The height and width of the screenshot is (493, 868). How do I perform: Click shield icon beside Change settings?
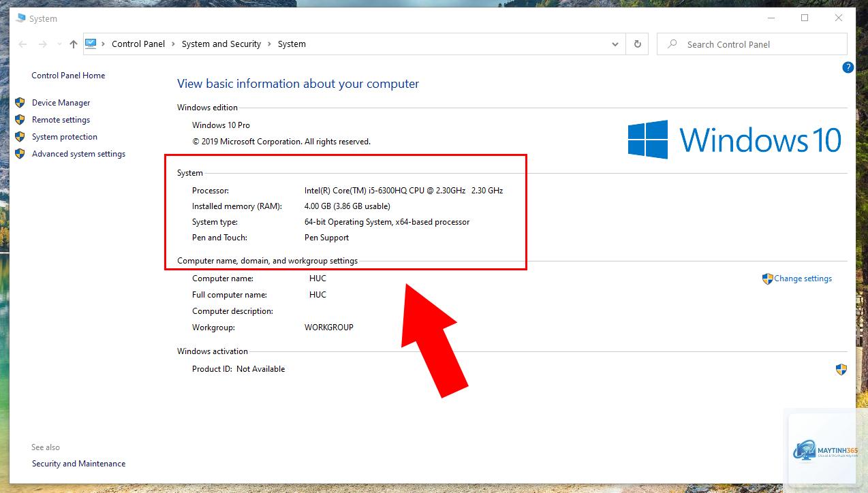(x=768, y=279)
